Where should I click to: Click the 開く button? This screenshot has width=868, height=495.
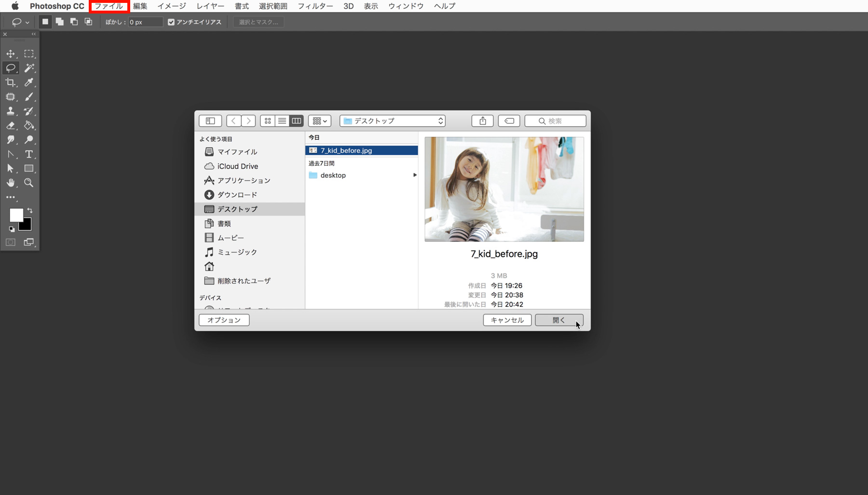559,320
